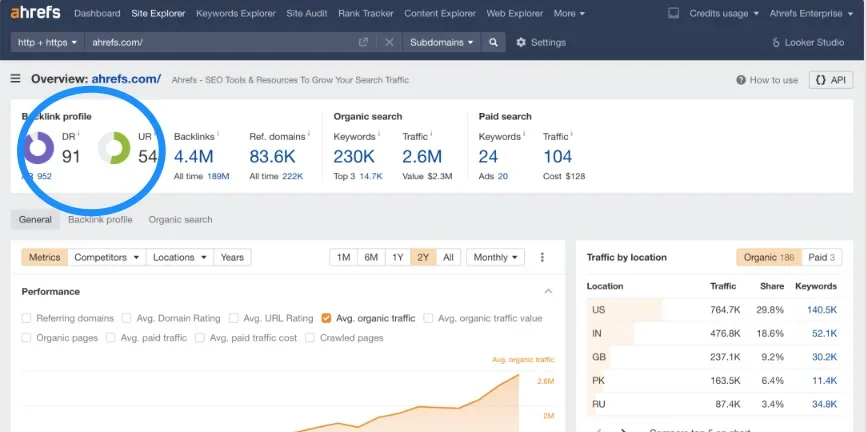
Task: Open the http + https protocol dropdown
Action: [47, 42]
